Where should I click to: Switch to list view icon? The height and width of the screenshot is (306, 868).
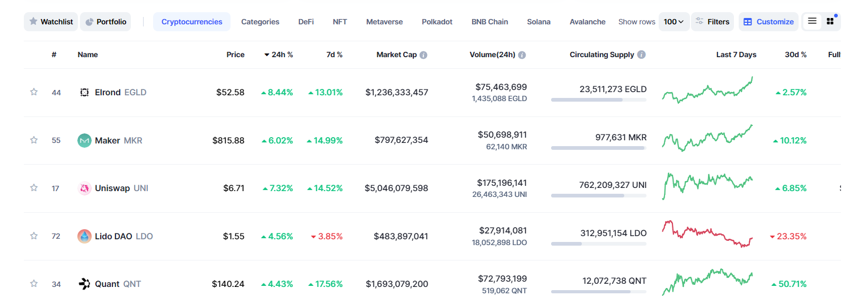(812, 21)
